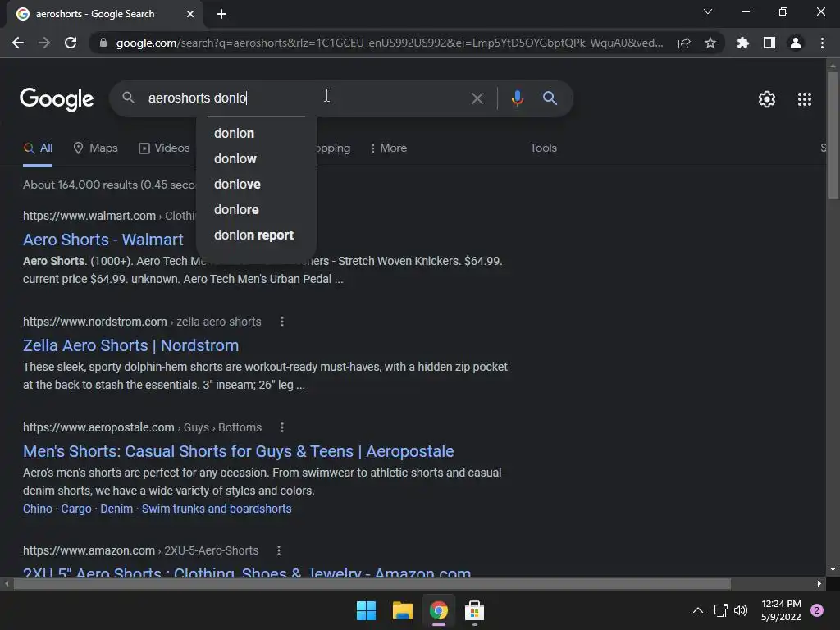This screenshot has height=630, width=840.
Task: Click the Google logo
Action: coord(57,99)
